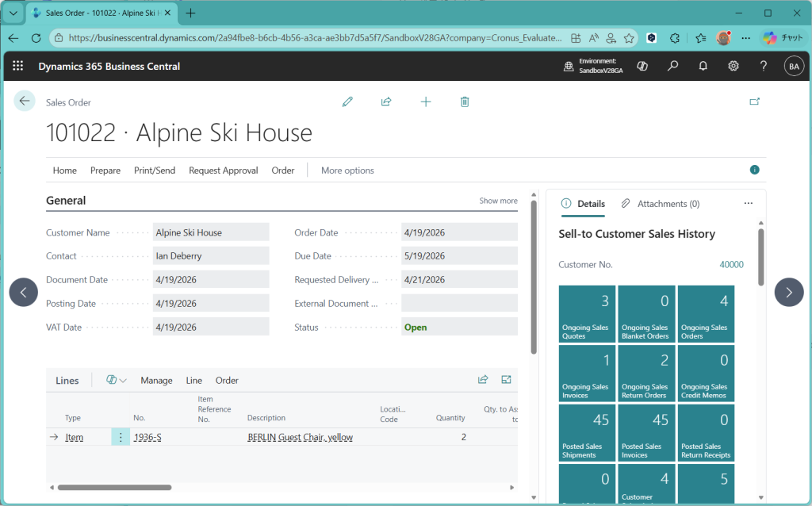812x506 pixels.
Task: Create new order with plus icon
Action: (426, 102)
